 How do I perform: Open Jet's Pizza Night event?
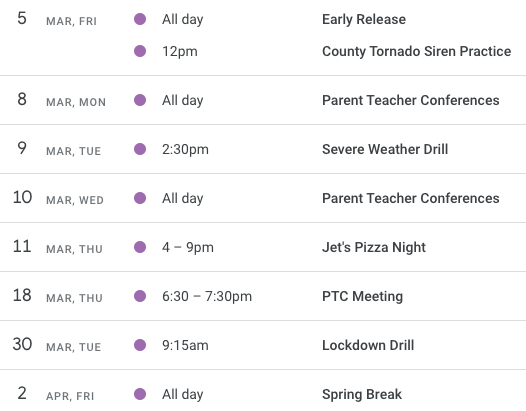point(374,247)
